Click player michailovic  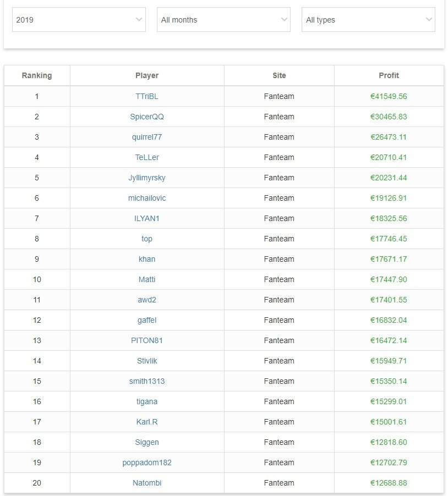click(147, 198)
